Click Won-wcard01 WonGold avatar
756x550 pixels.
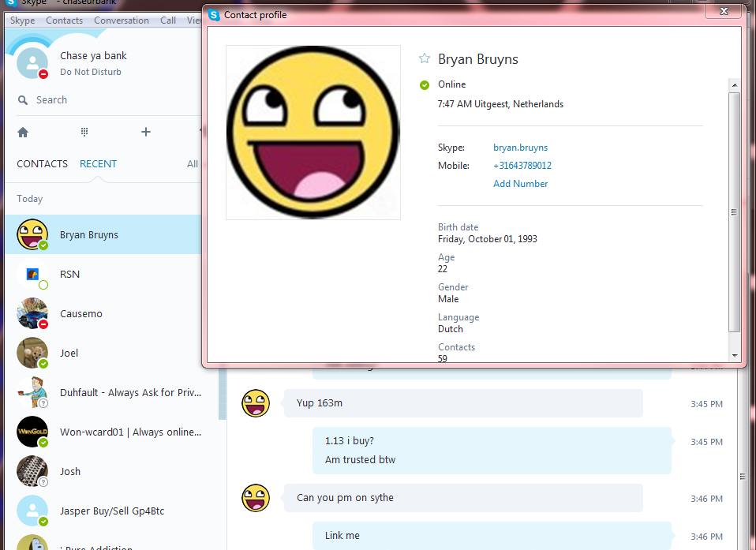click(32, 432)
